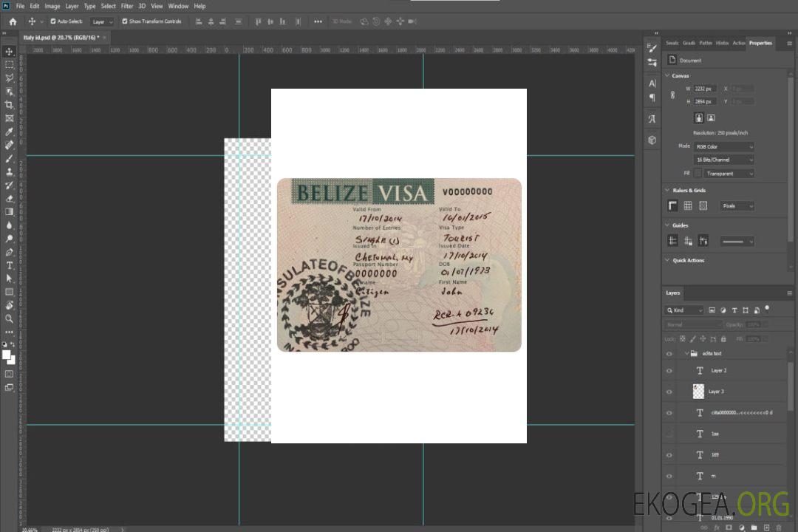The width and height of the screenshot is (798, 532).
Task: Show the hidden '1aa' text layer
Action: 669,434
